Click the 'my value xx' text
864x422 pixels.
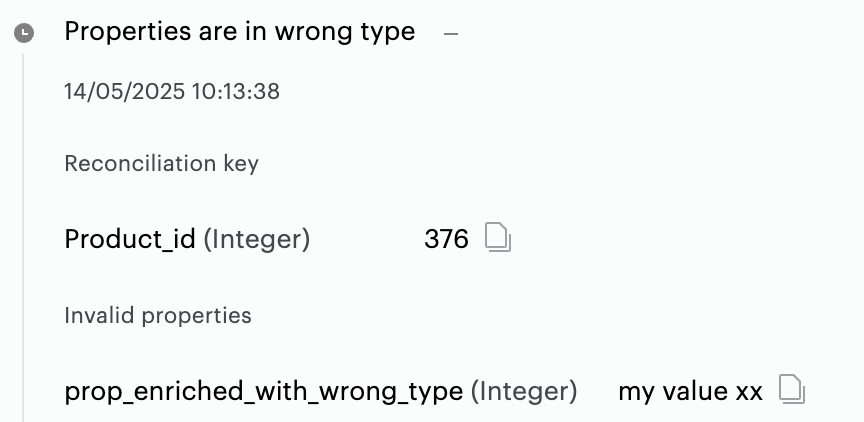pyautogui.click(x=690, y=392)
